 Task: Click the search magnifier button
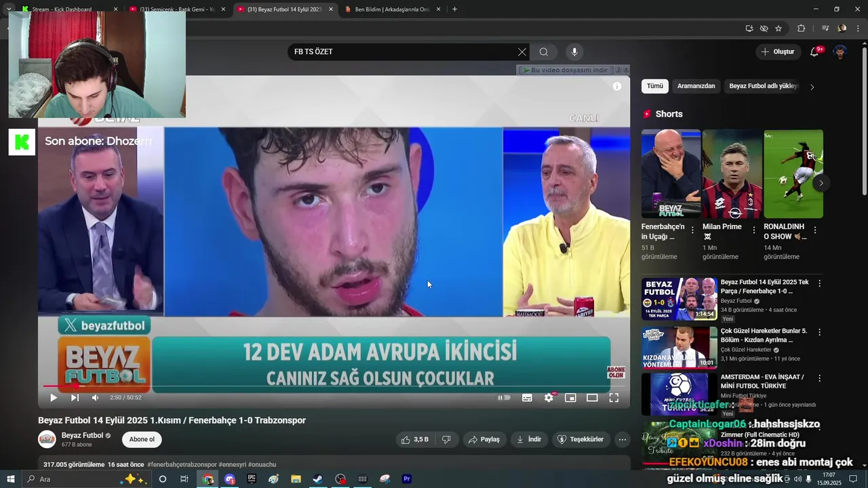click(x=544, y=52)
